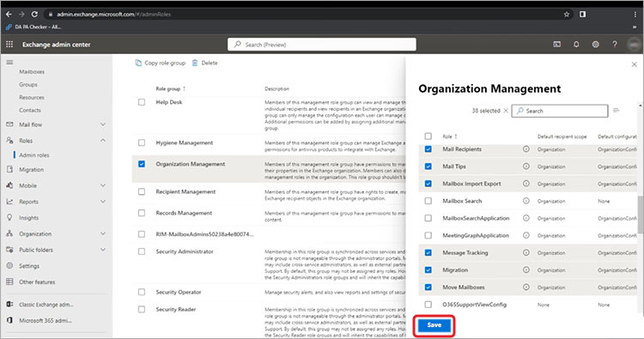This screenshot has width=644, height=339.
Task: Open the browser side panel icon
Action: pyautogui.click(x=582, y=15)
